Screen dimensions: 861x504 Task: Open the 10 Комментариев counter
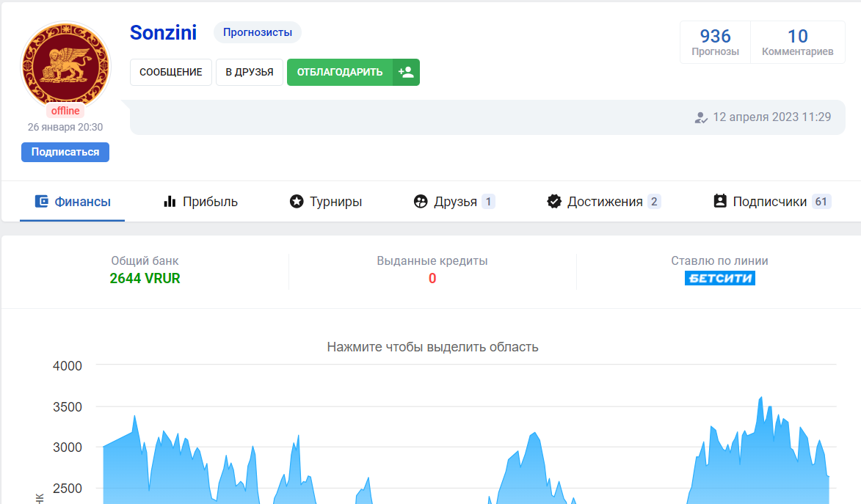(797, 43)
